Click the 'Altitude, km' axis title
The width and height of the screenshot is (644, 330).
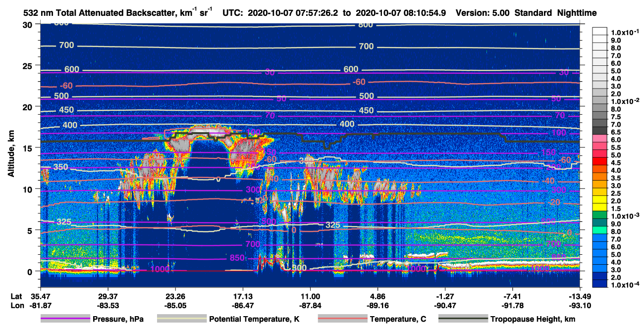11,155
